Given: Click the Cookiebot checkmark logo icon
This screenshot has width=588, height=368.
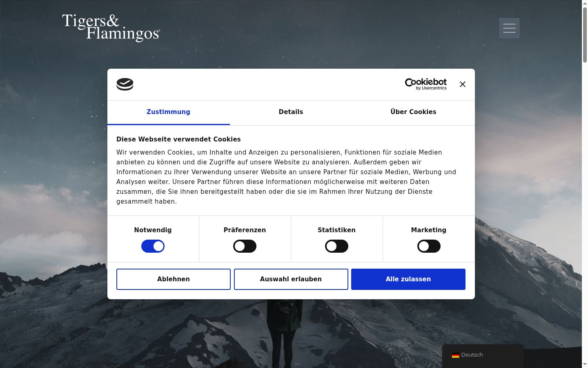Looking at the screenshot, I should (125, 84).
